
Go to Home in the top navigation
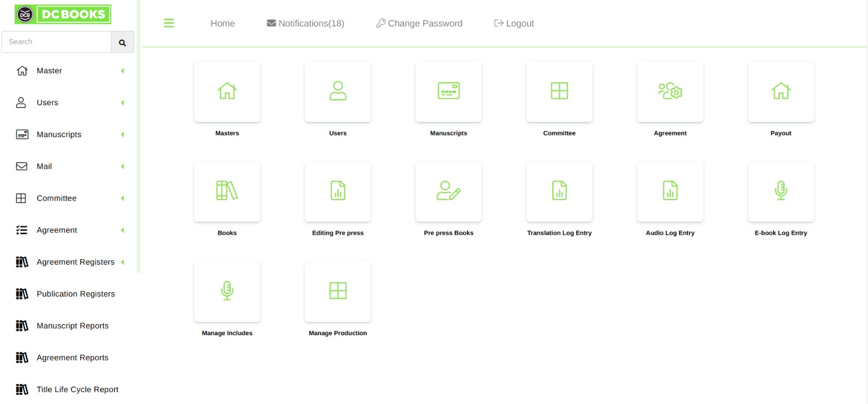(x=222, y=23)
